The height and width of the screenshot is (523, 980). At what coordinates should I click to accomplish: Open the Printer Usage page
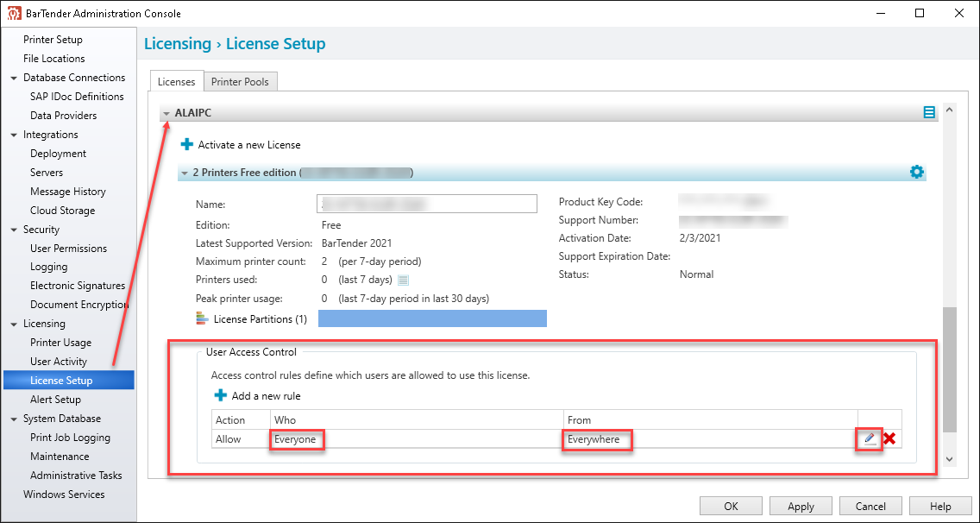(60, 343)
